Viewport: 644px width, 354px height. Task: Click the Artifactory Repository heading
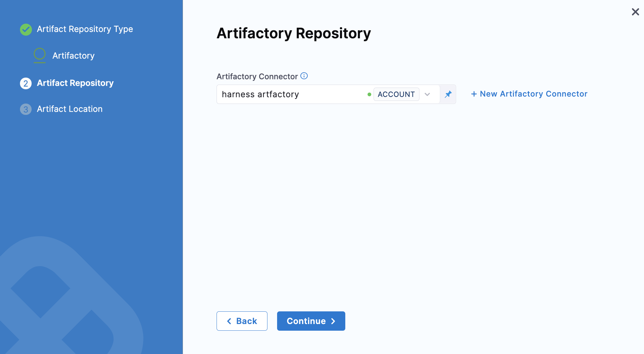tap(293, 33)
